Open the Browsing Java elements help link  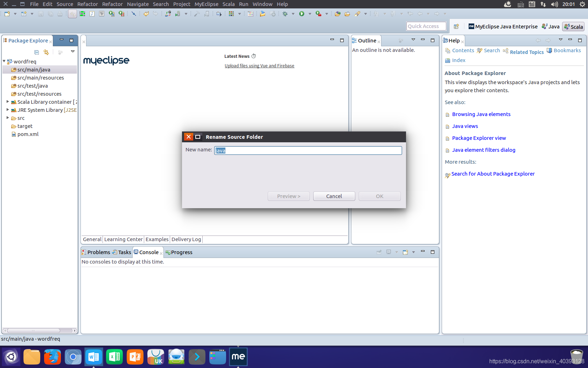(x=481, y=114)
